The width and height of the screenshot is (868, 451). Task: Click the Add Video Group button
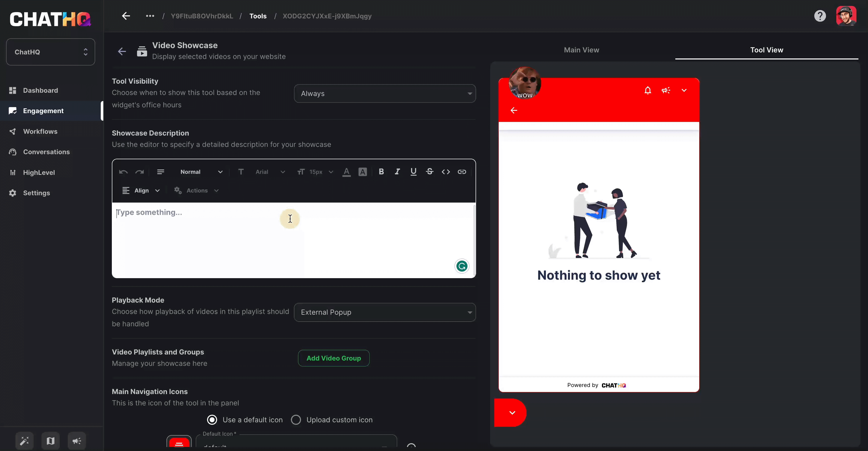(x=333, y=358)
